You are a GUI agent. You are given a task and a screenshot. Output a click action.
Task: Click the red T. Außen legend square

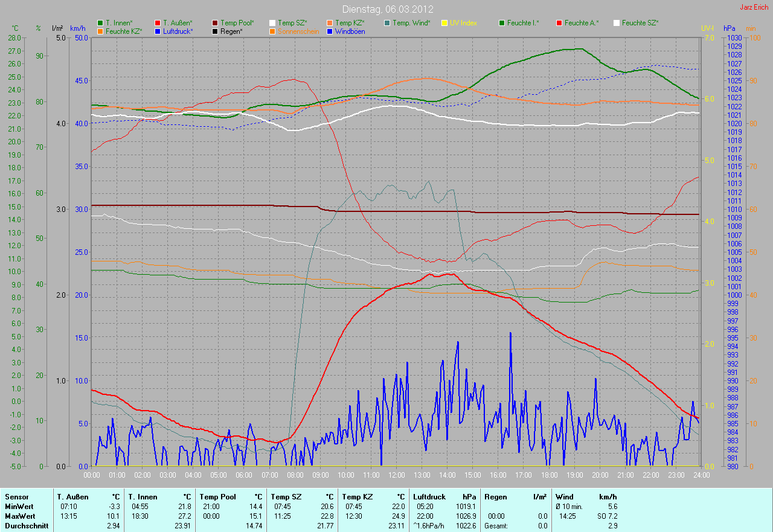coord(158,23)
